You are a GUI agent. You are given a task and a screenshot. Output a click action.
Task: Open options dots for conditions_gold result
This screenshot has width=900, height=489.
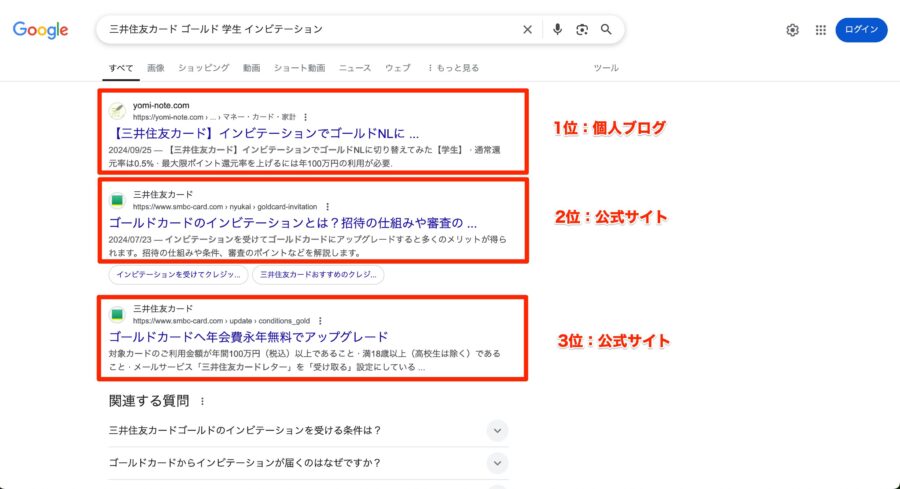point(320,321)
